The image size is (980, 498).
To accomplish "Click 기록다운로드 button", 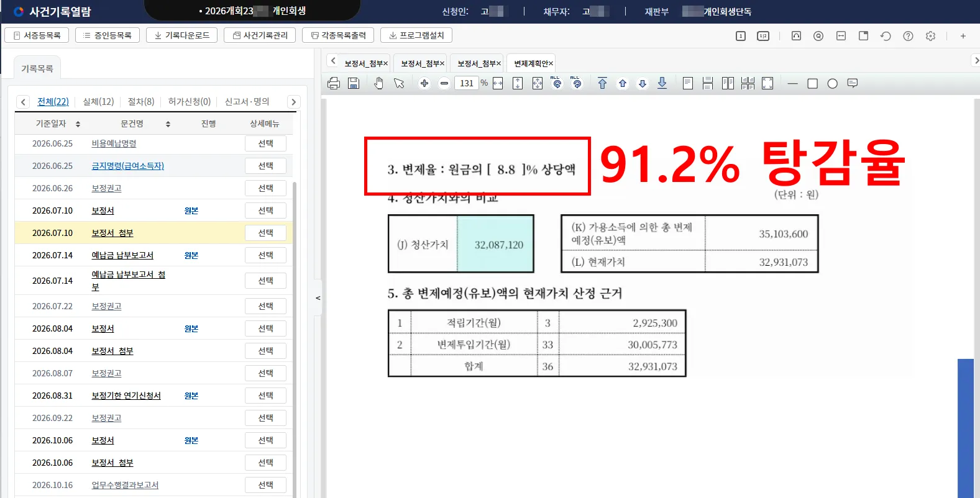I will click(x=182, y=35).
